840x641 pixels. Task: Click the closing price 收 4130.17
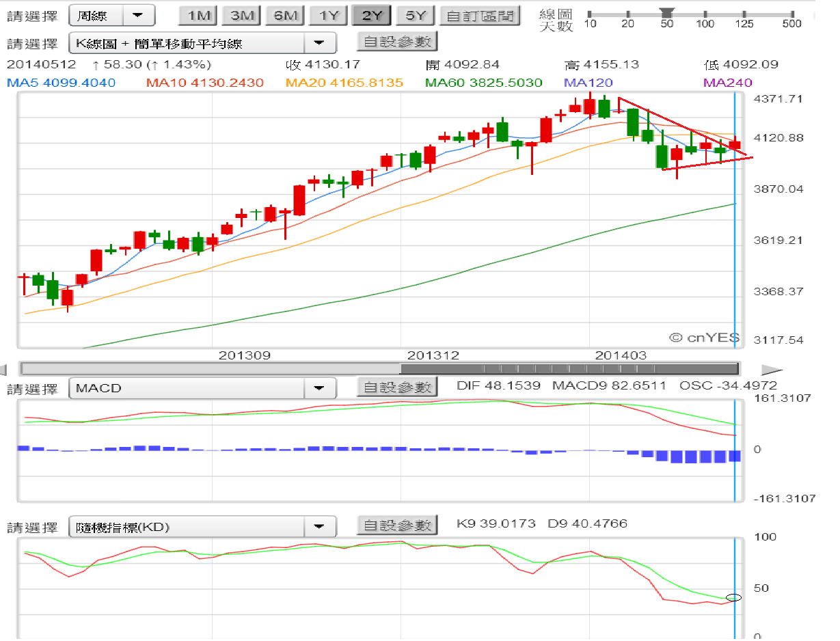tap(323, 65)
